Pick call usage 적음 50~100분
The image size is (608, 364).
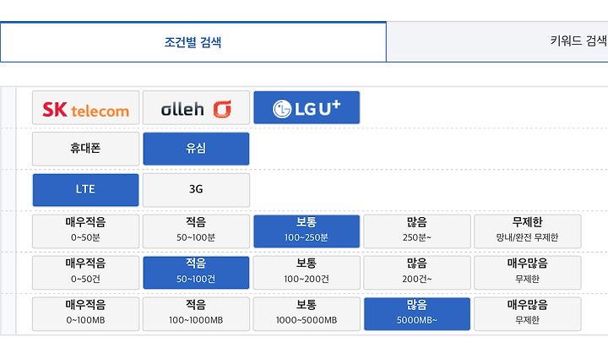point(196,231)
